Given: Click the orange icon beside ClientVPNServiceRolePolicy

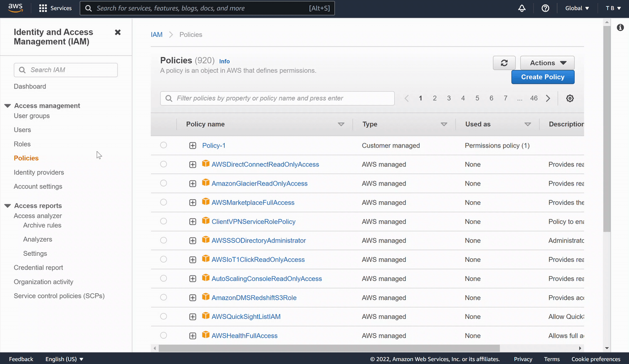Looking at the screenshot, I should 205,220.
